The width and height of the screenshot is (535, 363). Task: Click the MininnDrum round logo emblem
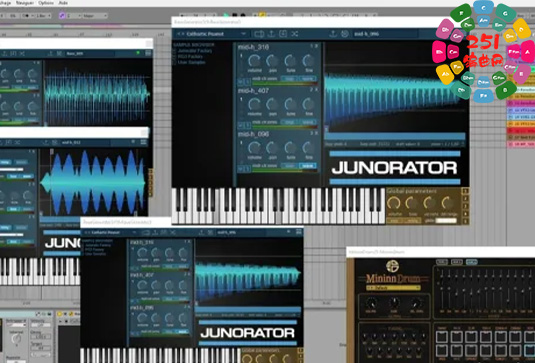[x=392, y=266]
